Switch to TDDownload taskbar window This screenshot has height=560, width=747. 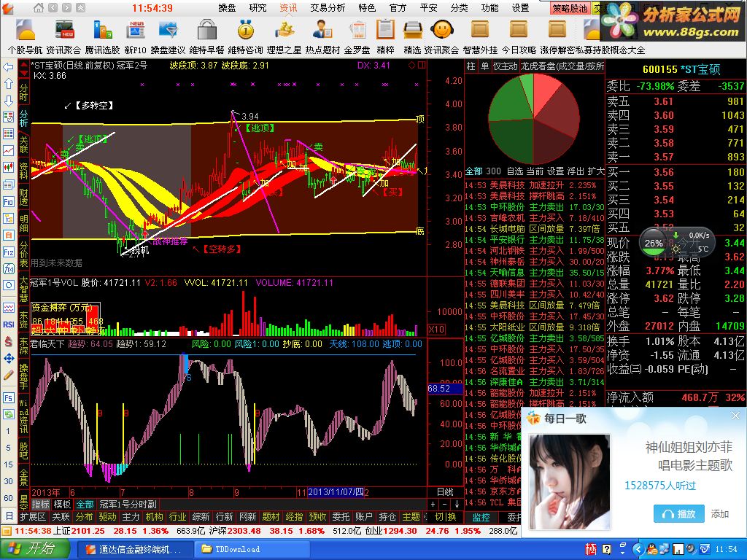251,549
